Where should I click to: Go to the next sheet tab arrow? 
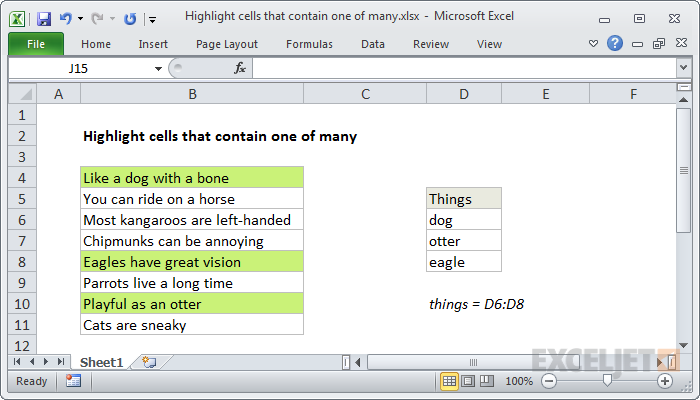46,362
